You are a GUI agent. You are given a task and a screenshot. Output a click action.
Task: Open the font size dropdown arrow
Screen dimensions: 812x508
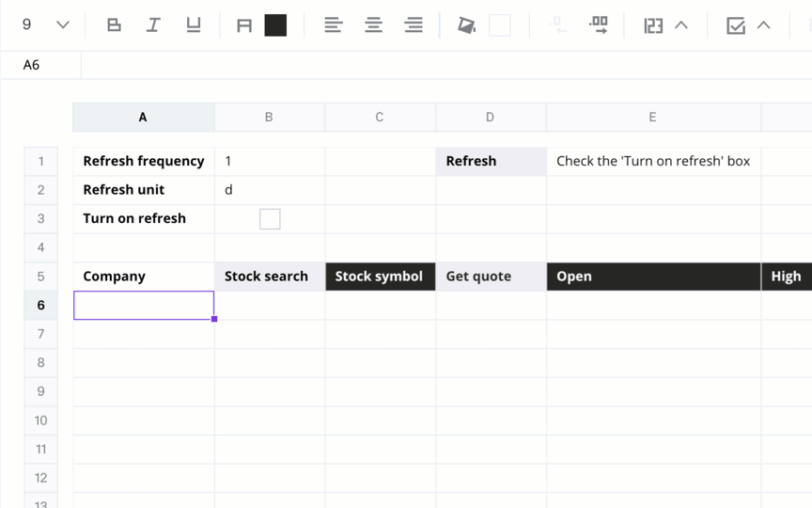[63, 24]
